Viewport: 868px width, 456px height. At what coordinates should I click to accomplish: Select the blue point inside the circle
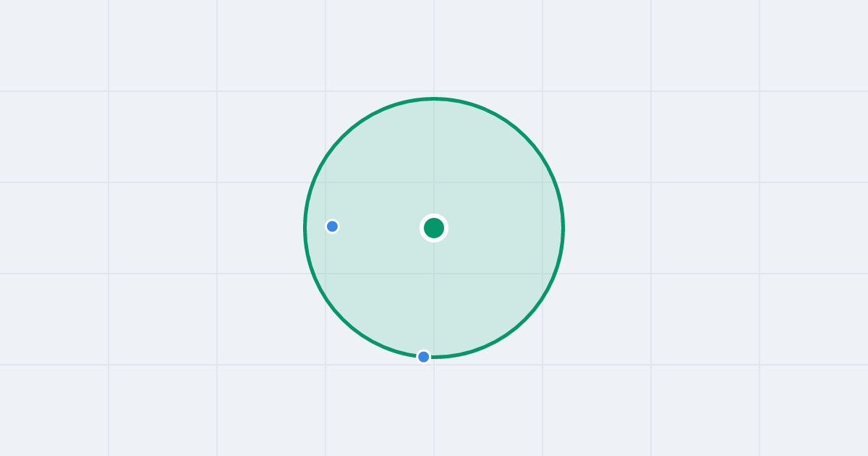pos(332,227)
